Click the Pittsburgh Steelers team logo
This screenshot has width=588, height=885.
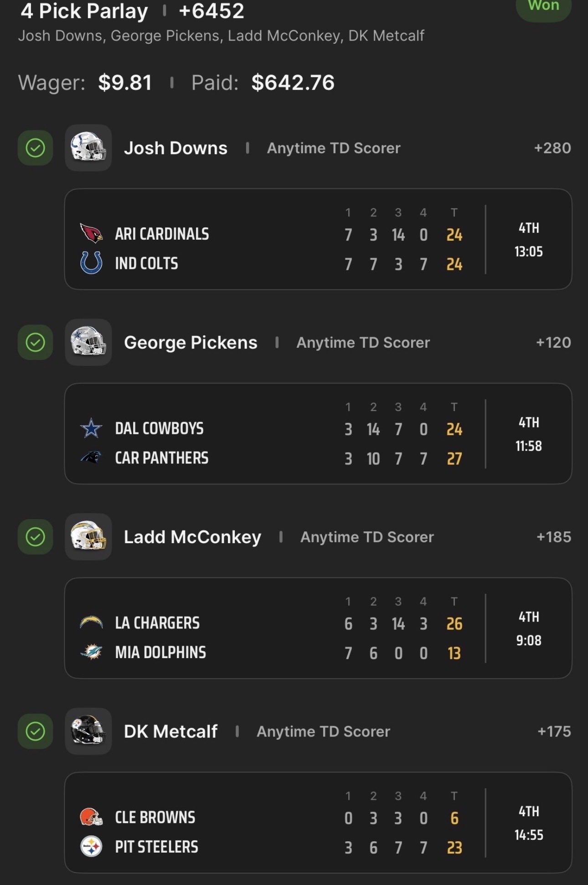click(x=91, y=847)
